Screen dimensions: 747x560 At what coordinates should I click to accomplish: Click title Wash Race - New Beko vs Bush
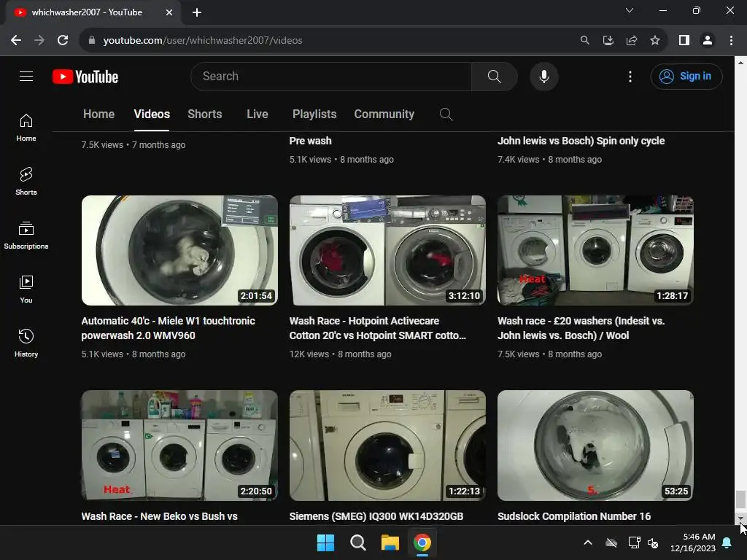(x=159, y=516)
